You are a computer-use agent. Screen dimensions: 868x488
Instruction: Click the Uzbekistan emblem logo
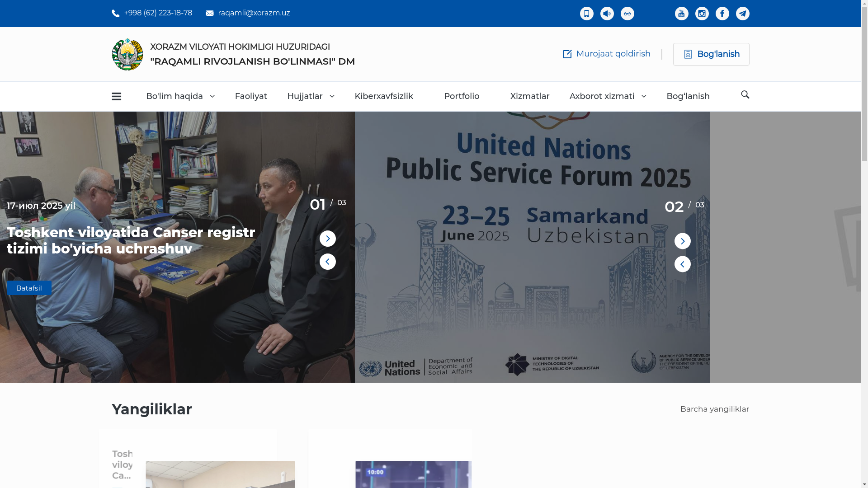pyautogui.click(x=127, y=54)
